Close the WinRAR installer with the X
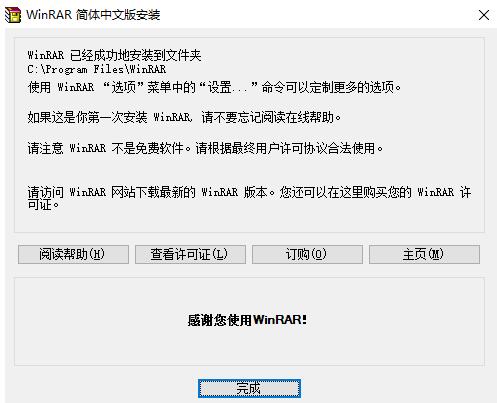 pyautogui.click(x=484, y=15)
